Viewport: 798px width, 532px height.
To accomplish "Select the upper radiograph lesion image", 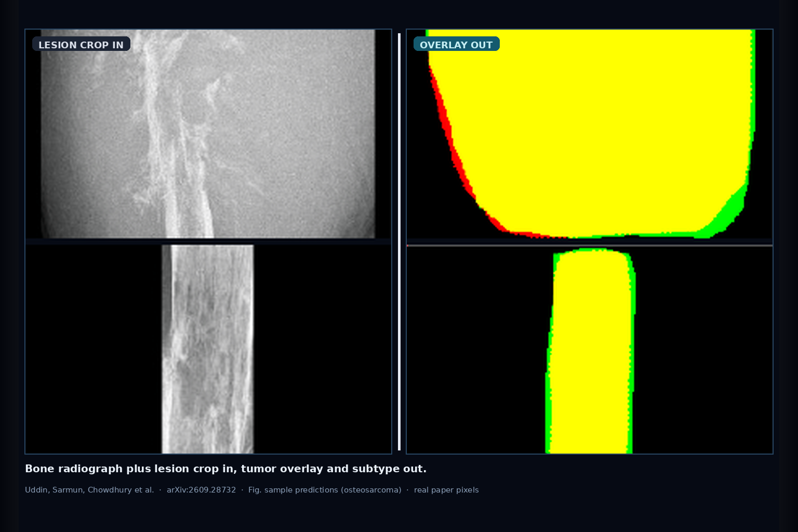I will click(208, 134).
